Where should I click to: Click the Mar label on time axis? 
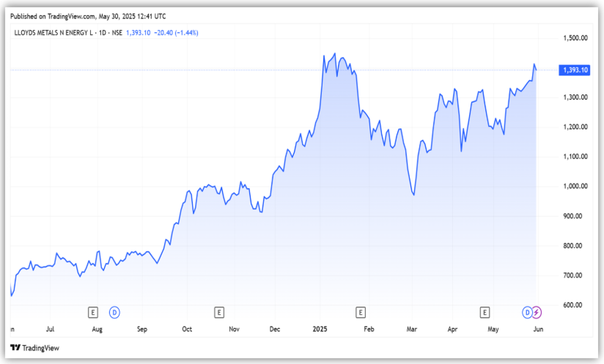pos(411,330)
